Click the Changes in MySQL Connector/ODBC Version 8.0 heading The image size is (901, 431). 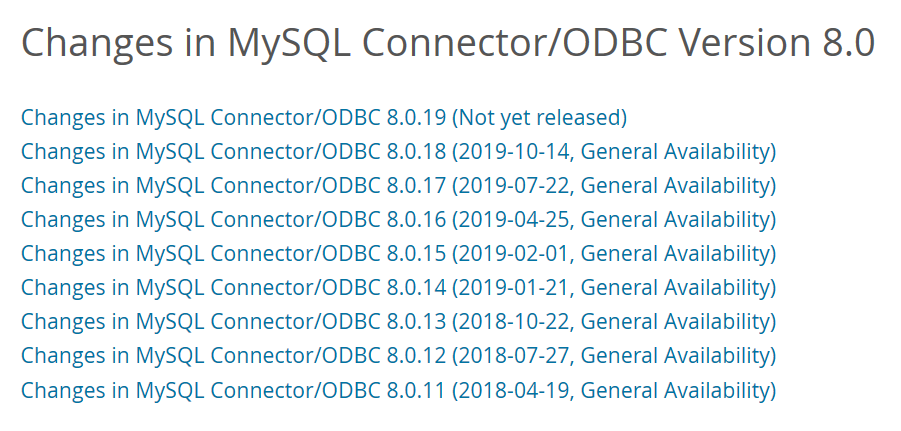coord(447,43)
